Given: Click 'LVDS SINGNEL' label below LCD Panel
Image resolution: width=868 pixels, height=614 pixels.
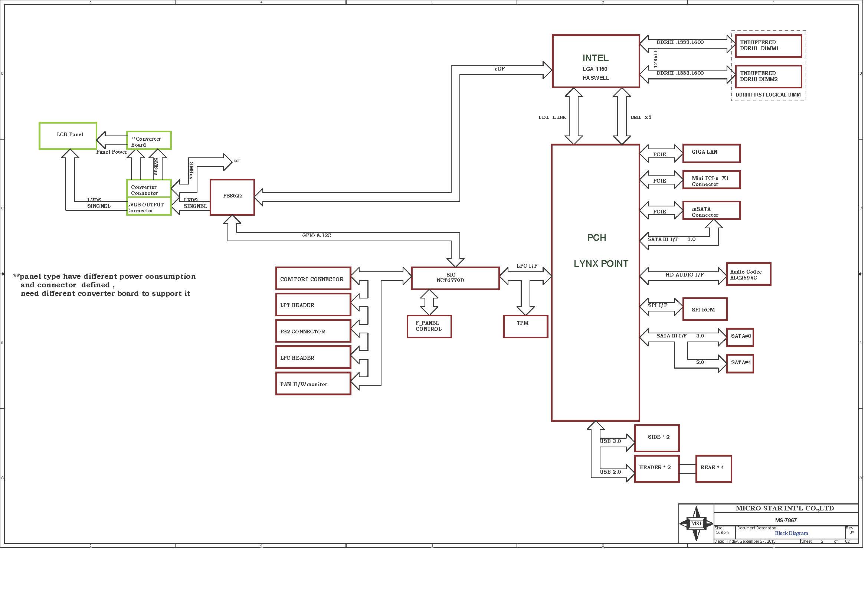Looking at the screenshot, I should (99, 203).
